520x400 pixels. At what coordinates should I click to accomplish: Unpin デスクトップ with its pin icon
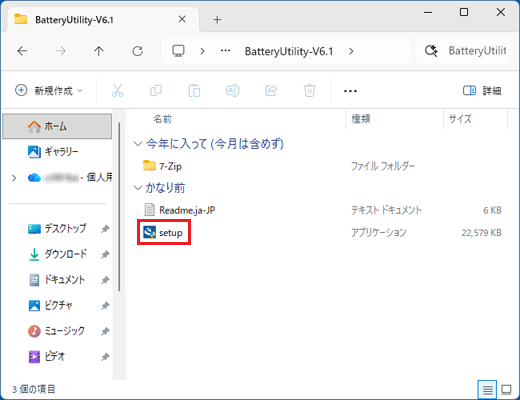pos(105,229)
